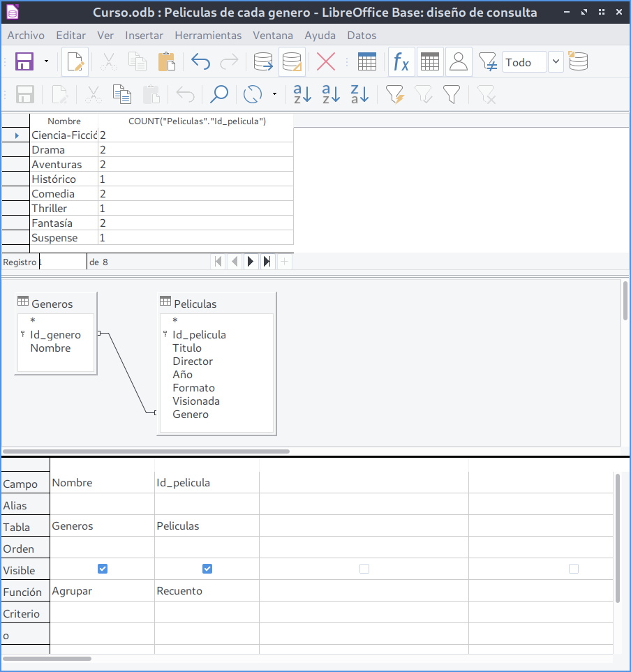Enable Visible checkbox in the fourth column
631x672 pixels.
pos(574,569)
